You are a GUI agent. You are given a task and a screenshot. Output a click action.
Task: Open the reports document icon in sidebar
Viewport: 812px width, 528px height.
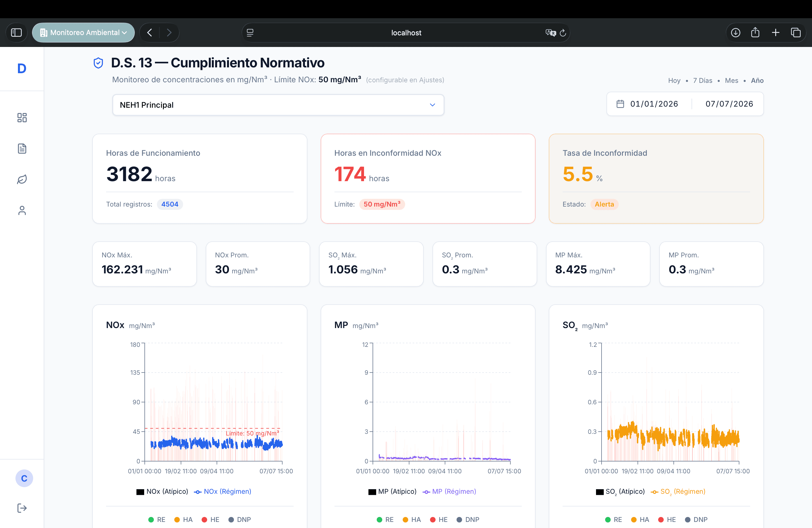tap(22, 148)
